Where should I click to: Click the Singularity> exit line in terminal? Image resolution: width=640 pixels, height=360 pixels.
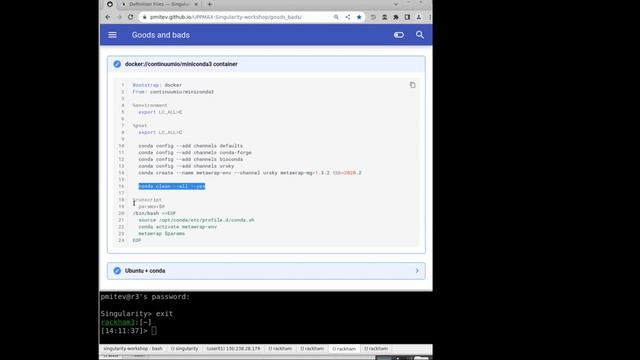point(137,313)
